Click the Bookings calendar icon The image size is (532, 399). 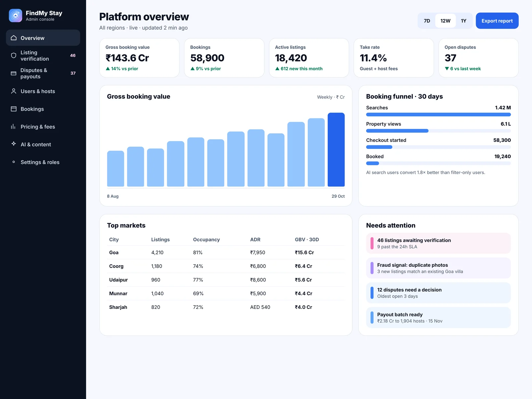point(14,109)
